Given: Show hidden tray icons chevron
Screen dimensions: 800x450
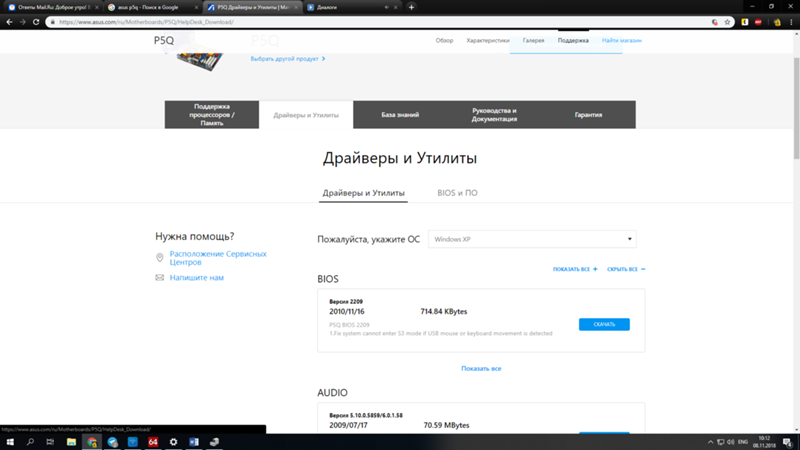Looking at the screenshot, I should point(710,442).
